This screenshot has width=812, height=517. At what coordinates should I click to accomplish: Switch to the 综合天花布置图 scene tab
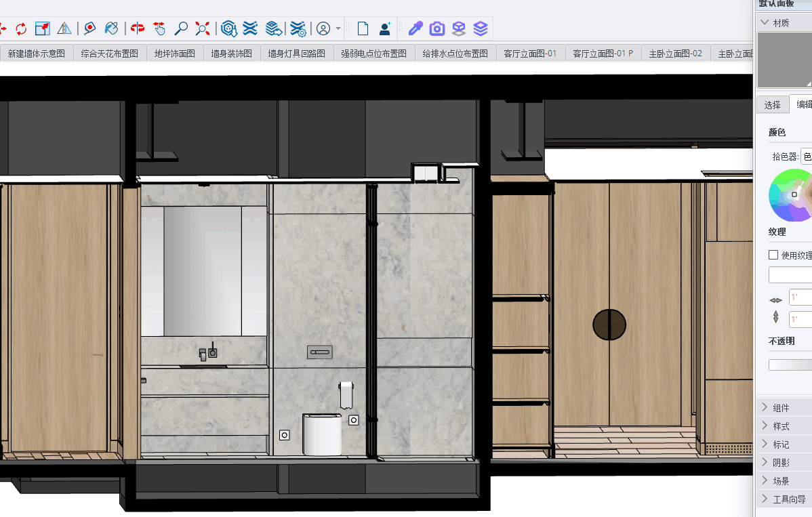click(x=109, y=54)
